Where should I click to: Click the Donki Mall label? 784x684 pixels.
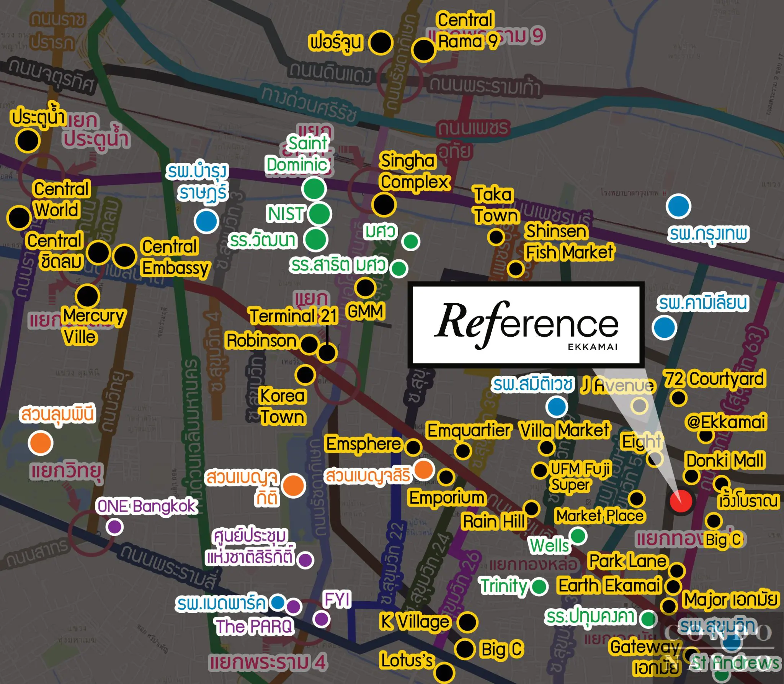tap(725, 460)
